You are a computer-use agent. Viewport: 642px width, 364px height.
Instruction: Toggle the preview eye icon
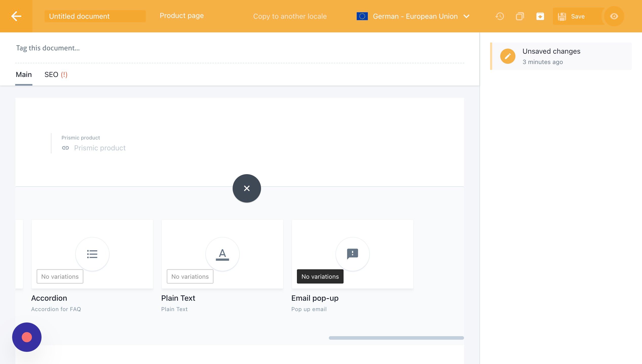[614, 16]
